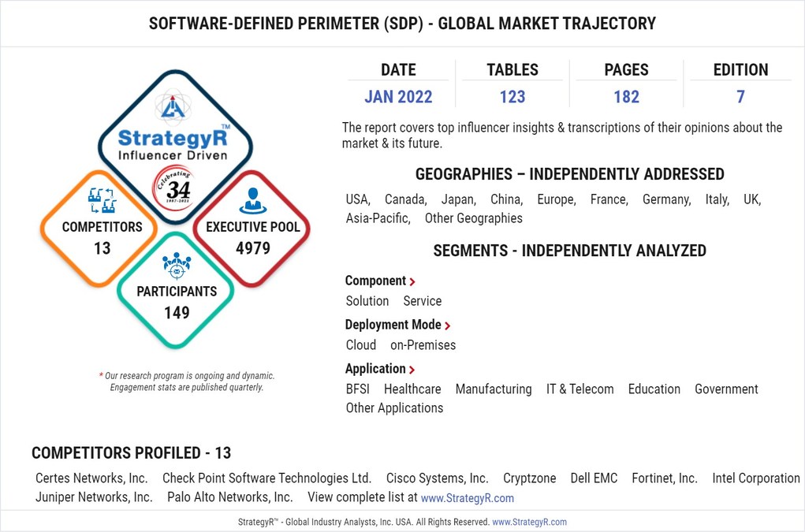The width and height of the screenshot is (805, 532).
Task: Click the JAN 2022 date value
Action: click(x=398, y=97)
